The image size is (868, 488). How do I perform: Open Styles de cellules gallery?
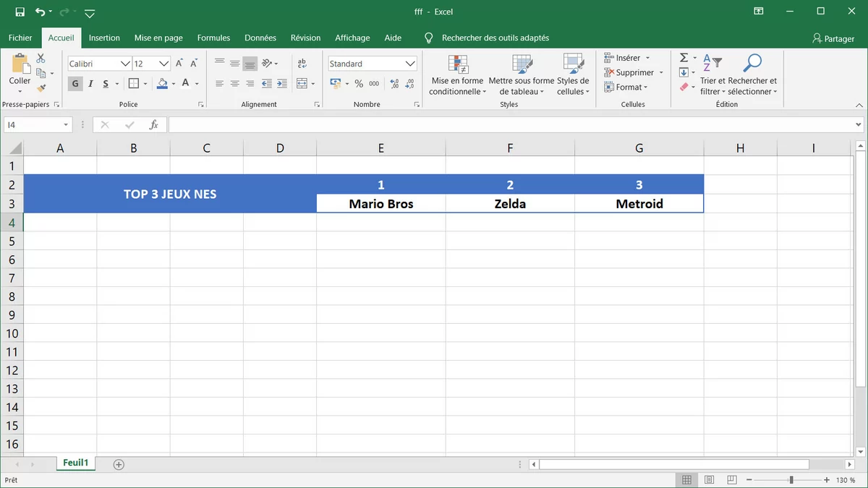tap(573, 74)
